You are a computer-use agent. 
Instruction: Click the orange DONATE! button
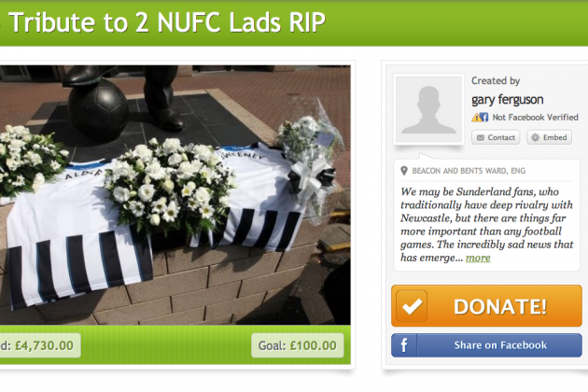coord(486,306)
